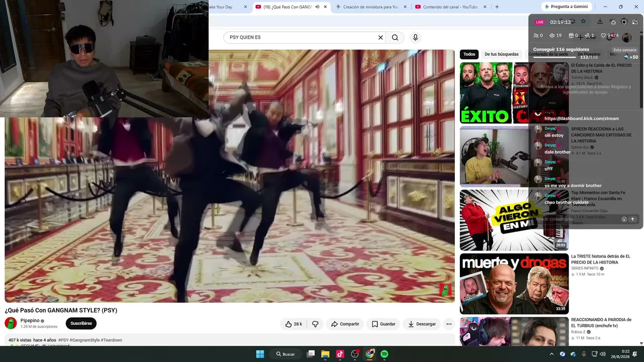Open the Pipepino channel avatar
The width and height of the screenshot is (644, 362).
11,323
